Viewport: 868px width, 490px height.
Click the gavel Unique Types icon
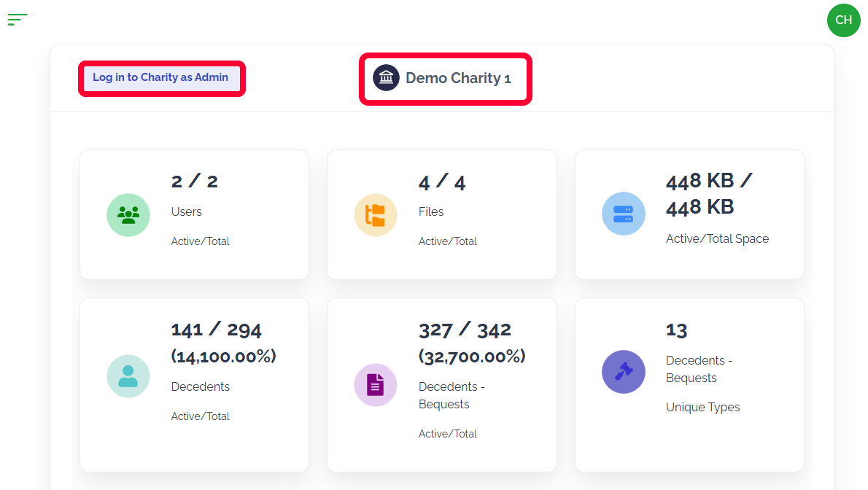623,372
